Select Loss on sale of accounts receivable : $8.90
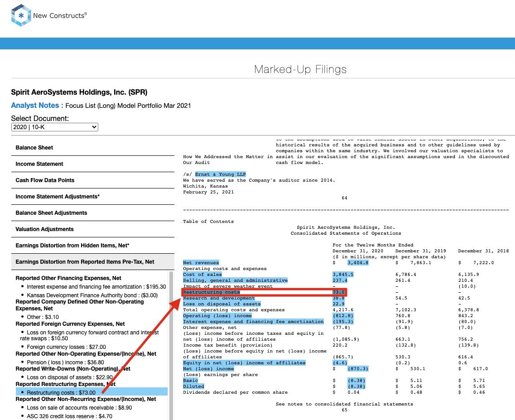 pos(79,408)
